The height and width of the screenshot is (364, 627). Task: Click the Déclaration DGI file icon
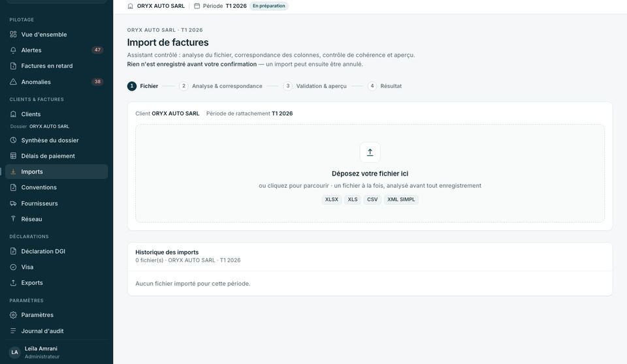pos(13,251)
